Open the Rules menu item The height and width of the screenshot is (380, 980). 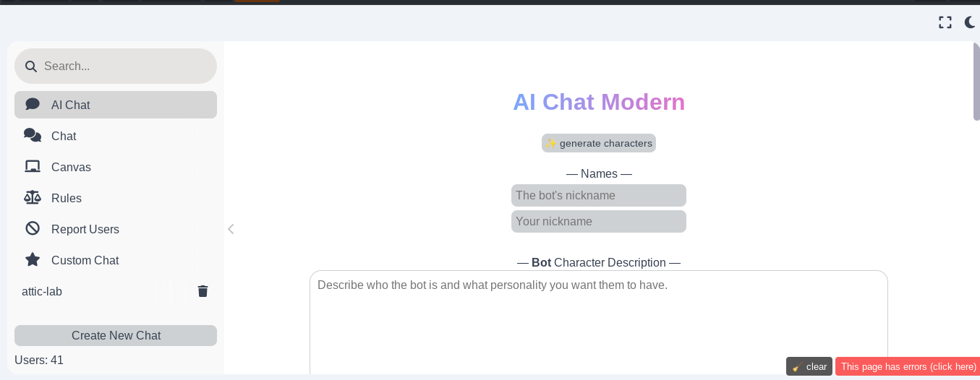pyautogui.click(x=116, y=198)
